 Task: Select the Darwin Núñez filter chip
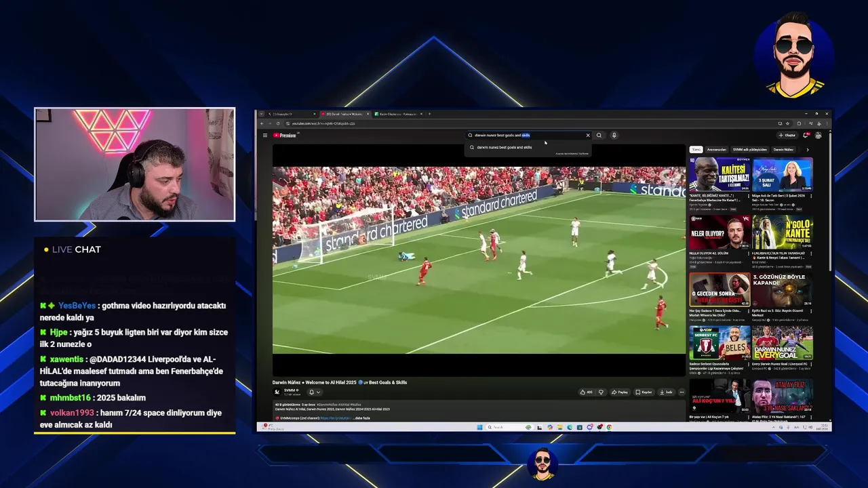(x=783, y=149)
